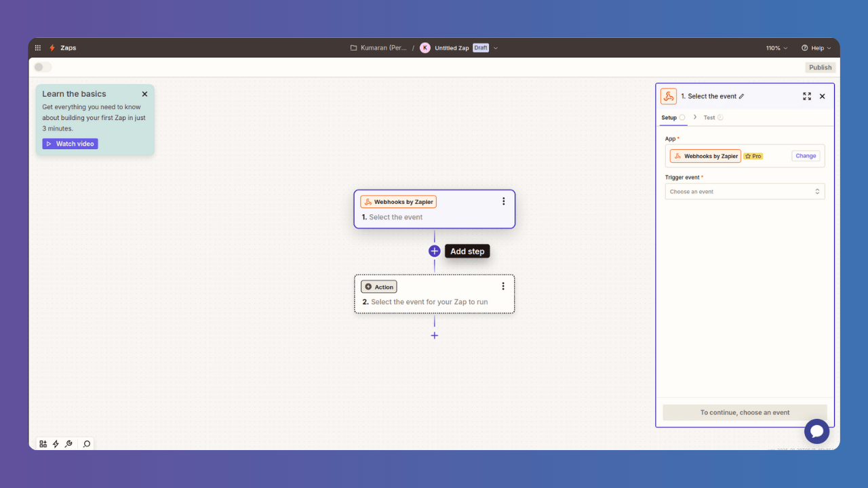The width and height of the screenshot is (868, 488).
Task: Click the '1. Select the event' panel title
Action: tap(709, 96)
